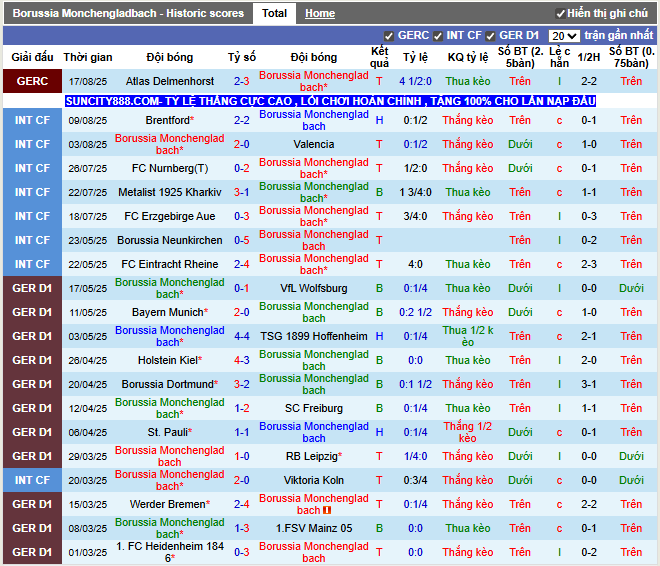Open the 20 recent matches dropdown
This screenshot has width=660, height=566.
[x=564, y=36]
